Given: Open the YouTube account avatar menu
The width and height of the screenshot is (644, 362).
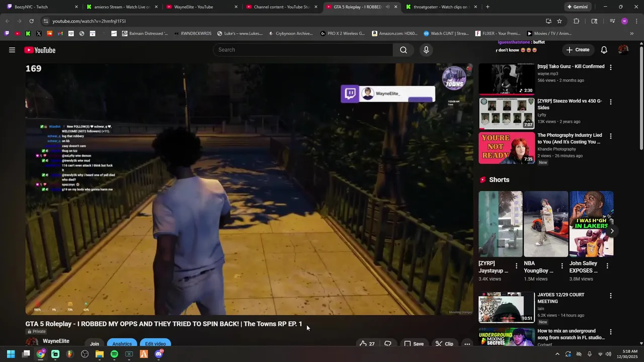Looking at the screenshot, I should [x=623, y=50].
